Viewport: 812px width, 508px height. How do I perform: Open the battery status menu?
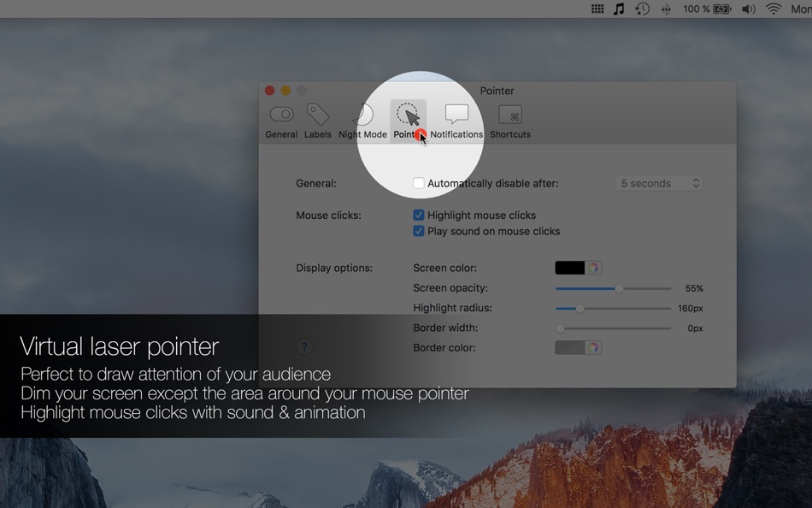[x=707, y=9]
